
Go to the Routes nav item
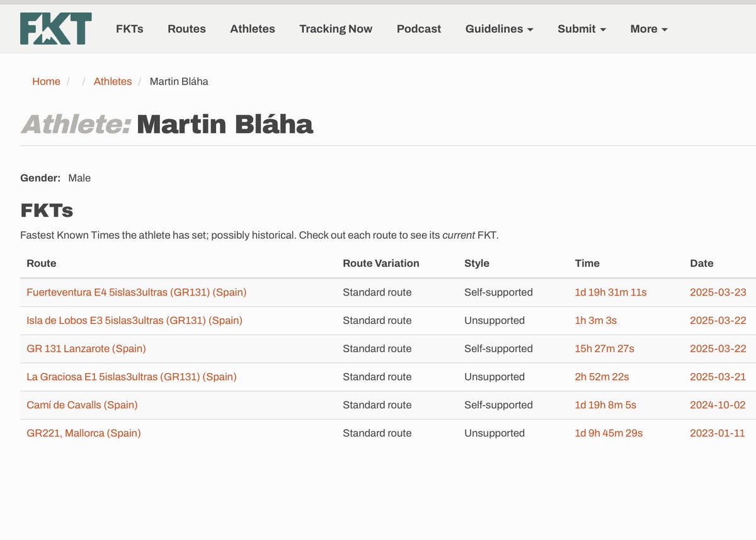point(186,29)
